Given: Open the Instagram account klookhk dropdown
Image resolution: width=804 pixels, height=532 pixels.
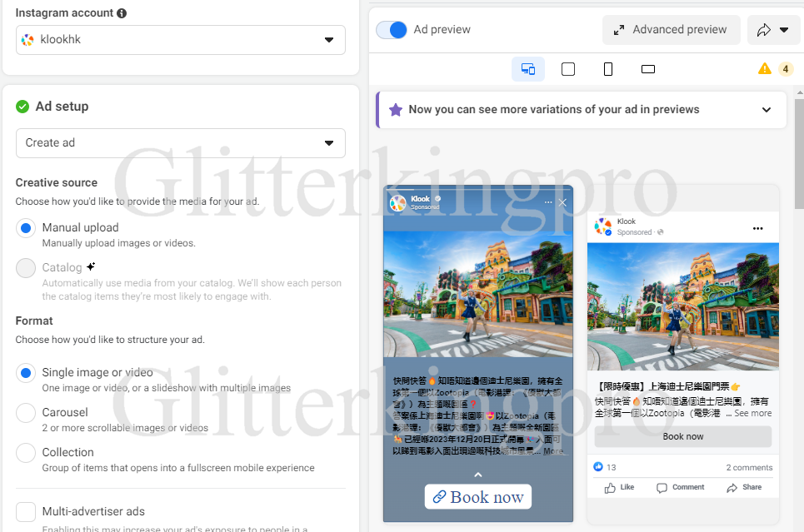Looking at the screenshot, I should [x=181, y=40].
